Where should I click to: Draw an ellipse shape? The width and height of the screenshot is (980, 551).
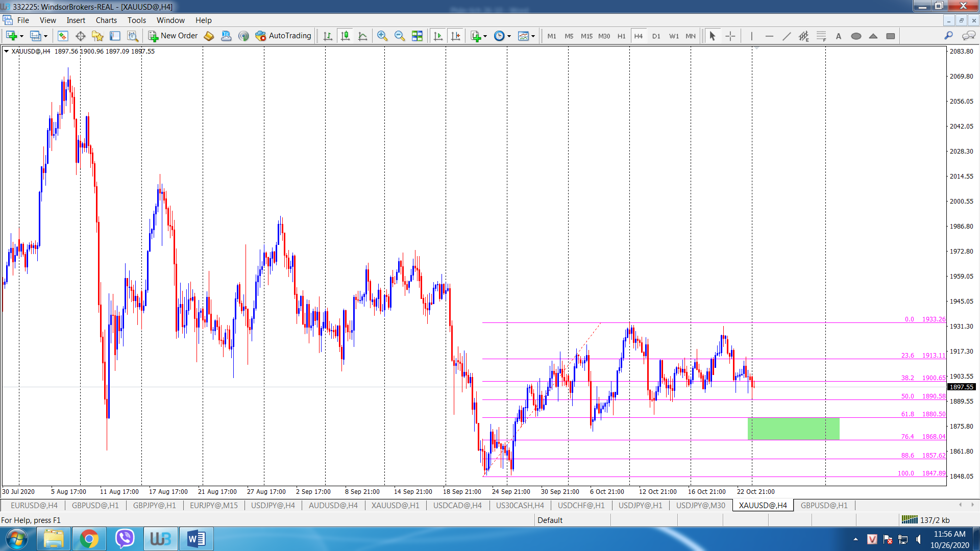(x=856, y=36)
